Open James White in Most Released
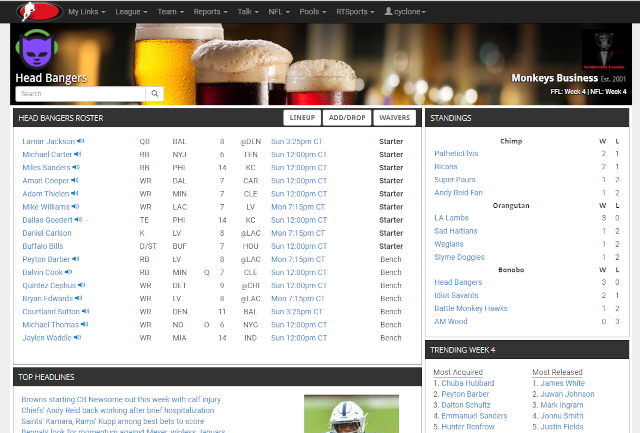The width and height of the screenshot is (640, 433). click(x=562, y=383)
